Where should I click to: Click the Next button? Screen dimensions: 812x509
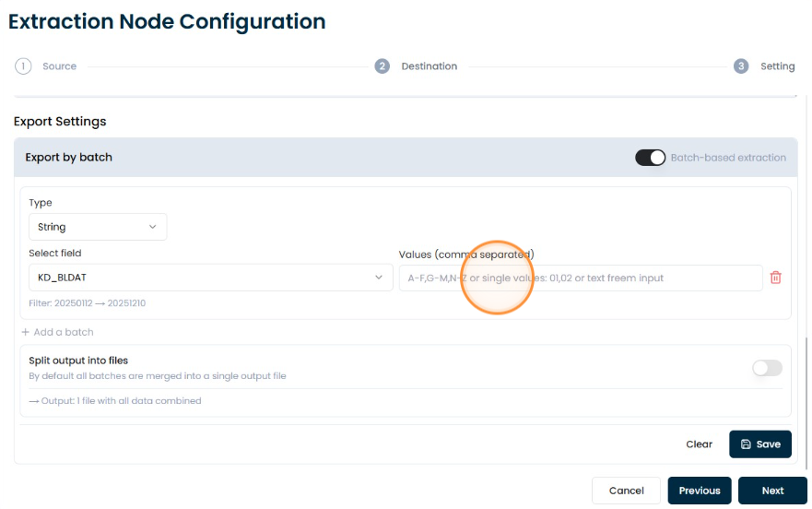[772, 491]
